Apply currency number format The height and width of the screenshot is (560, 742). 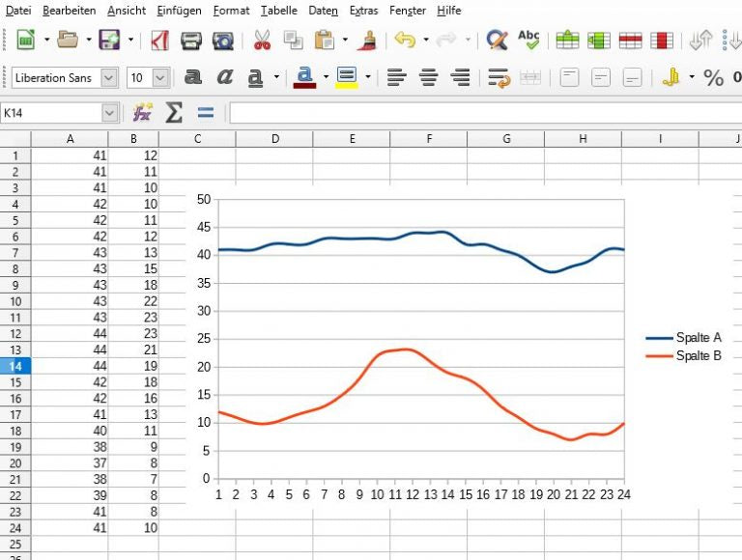671,77
